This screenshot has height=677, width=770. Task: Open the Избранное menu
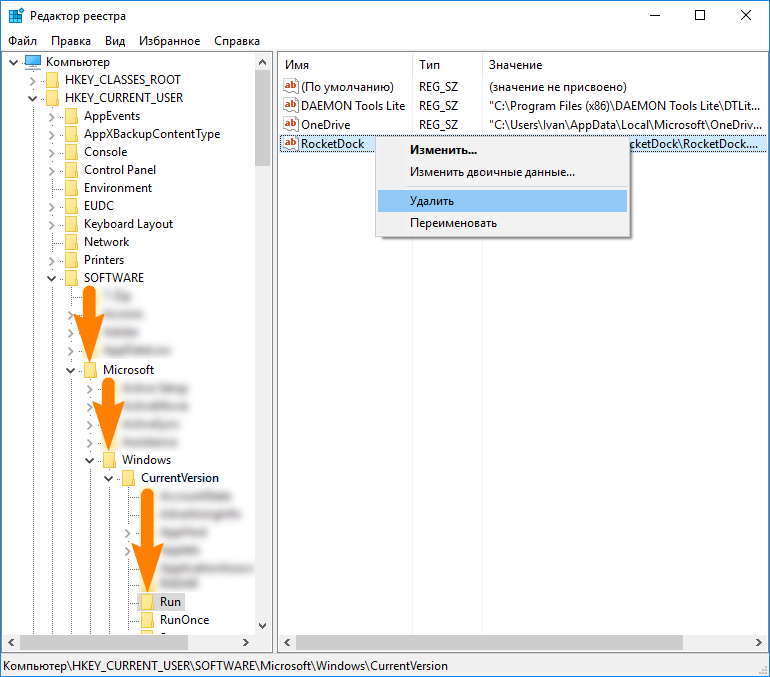[169, 41]
